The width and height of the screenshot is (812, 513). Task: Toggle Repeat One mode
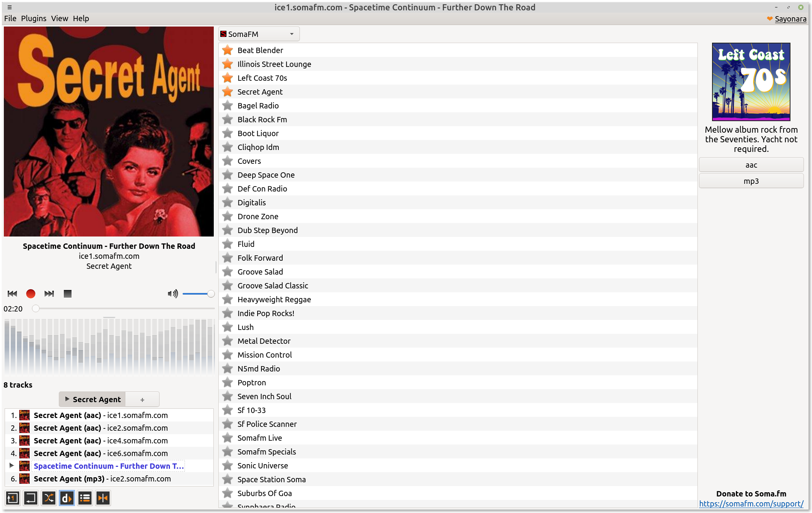point(12,498)
